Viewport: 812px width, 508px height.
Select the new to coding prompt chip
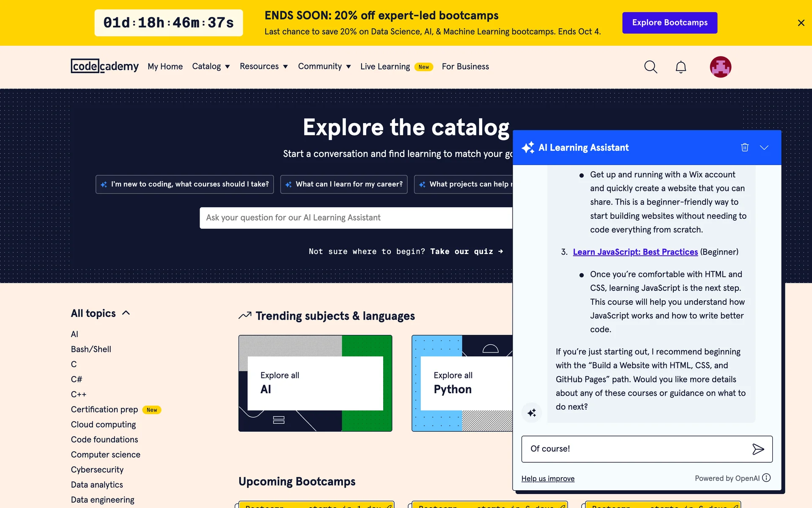point(184,184)
